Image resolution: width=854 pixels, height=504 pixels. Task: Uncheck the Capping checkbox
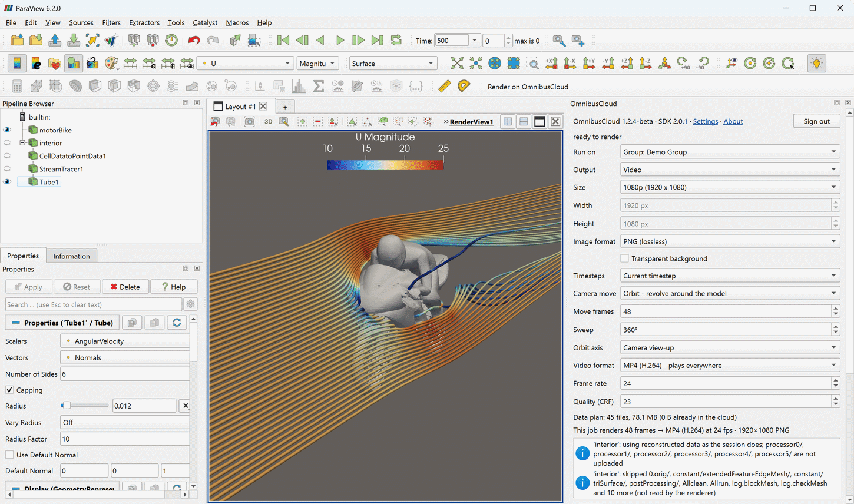(x=9, y=390)
